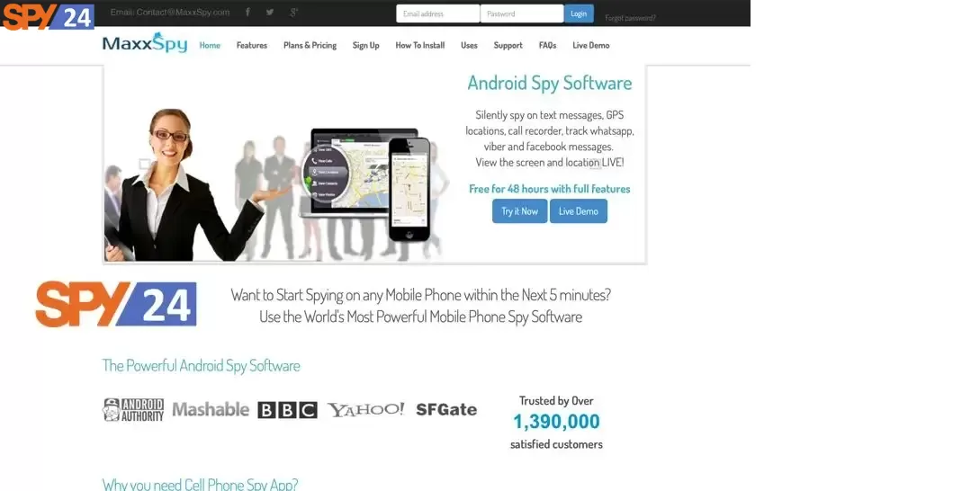Click the blue Live Demo banner button
Viewport: 980px width, 491px height.
click(x=579, y=211)
